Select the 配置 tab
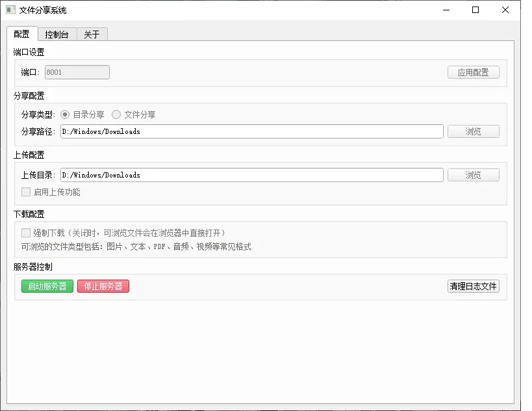 [x=21, y=34]
